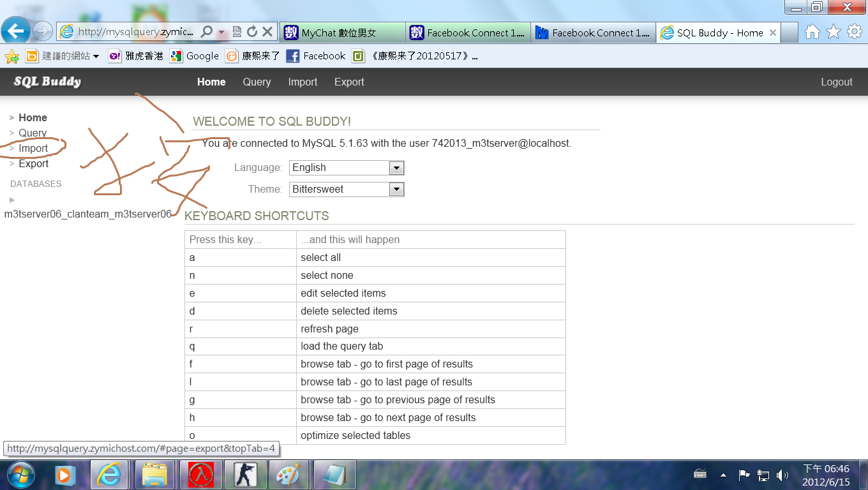
Task: Open Windows Media Player from the taskbar
Action: pyautogui.click(x=65, y=475)
